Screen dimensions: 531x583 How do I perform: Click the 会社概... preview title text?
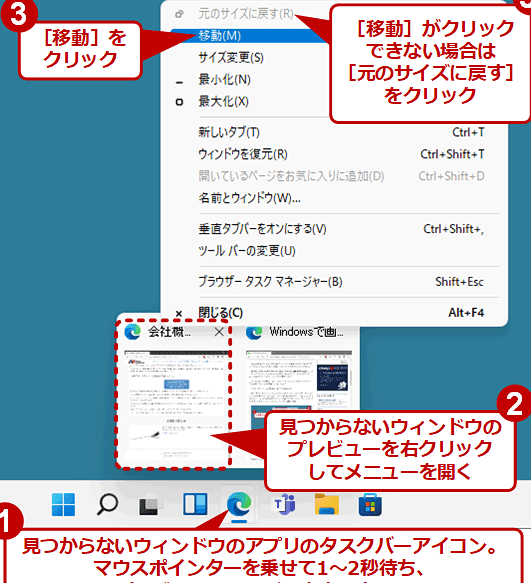pos(170,332)
